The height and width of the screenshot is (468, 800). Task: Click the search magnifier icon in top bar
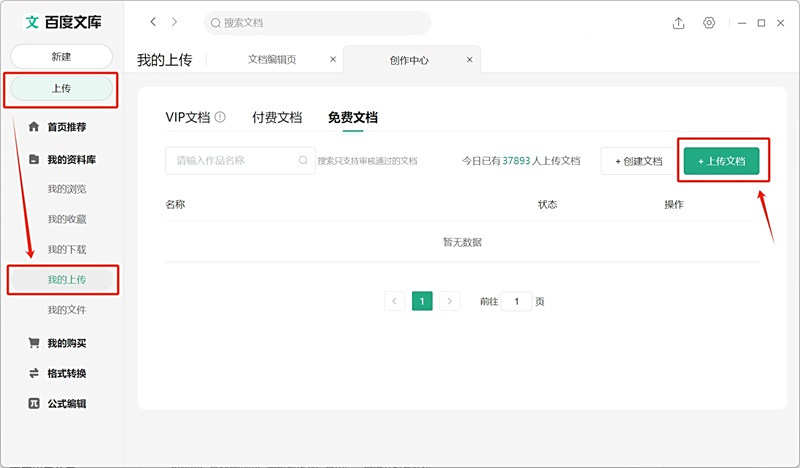(216, 23)
